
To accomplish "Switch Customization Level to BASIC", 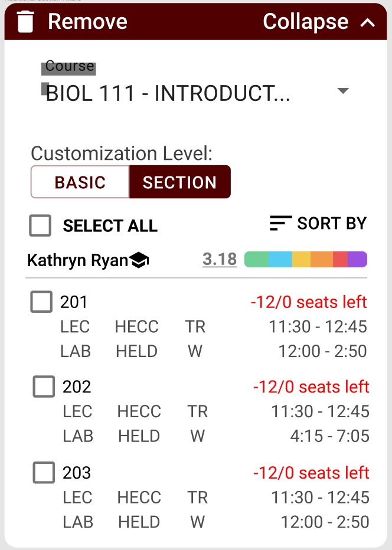I will pos(79,182).
